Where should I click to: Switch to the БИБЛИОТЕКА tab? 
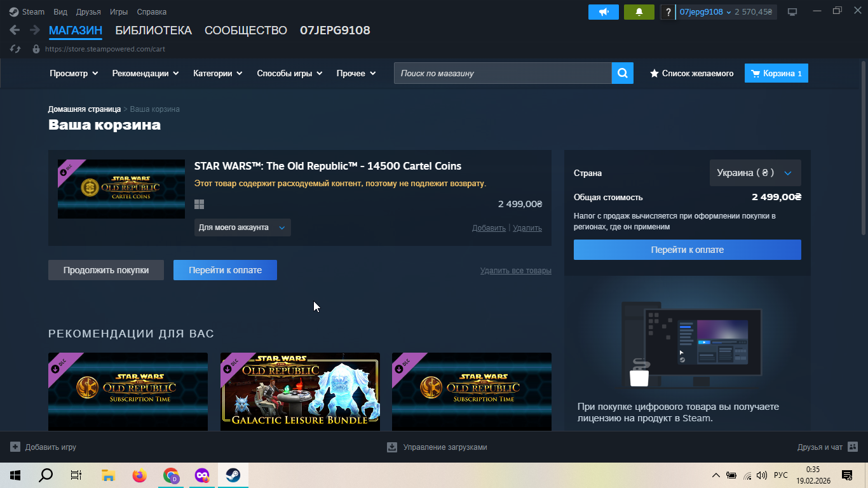tap(153, 30)
